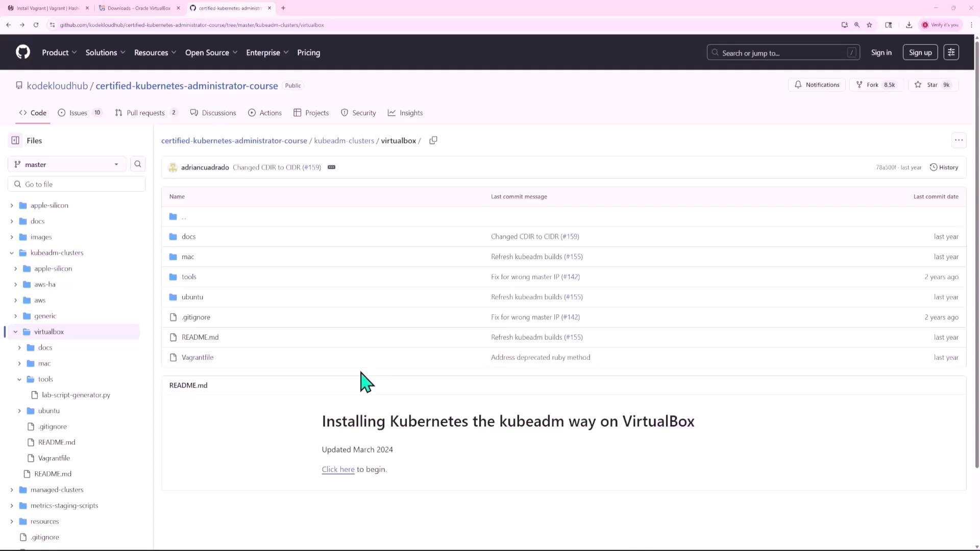
Task: Expand commit message details ellipsis
Action: (331, 167)
